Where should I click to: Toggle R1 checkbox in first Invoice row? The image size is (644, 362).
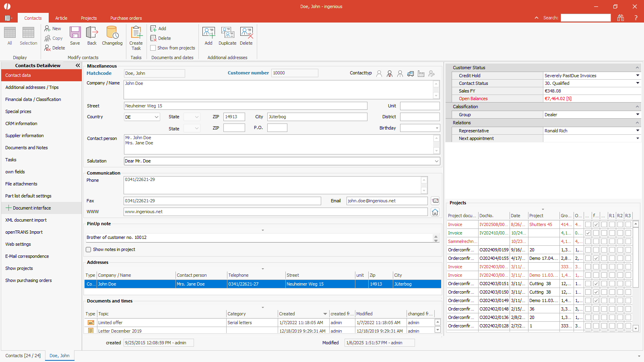(x=612, y=224)
